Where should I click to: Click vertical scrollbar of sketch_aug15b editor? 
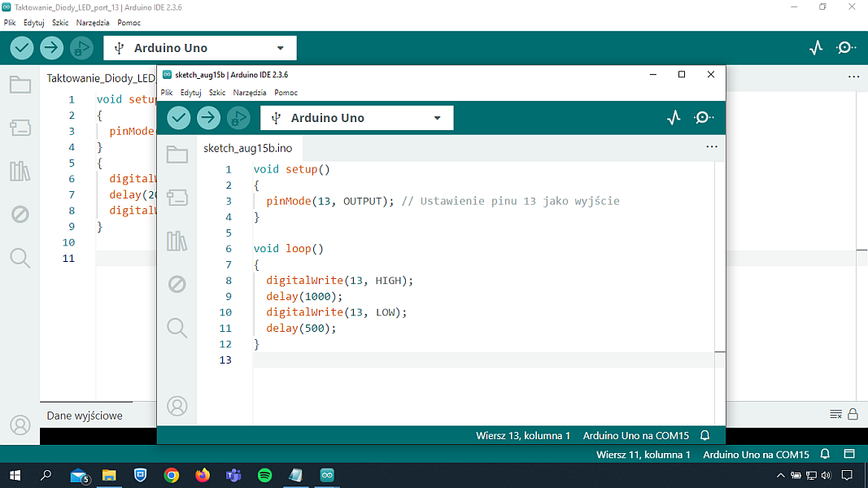click(720, 294)
